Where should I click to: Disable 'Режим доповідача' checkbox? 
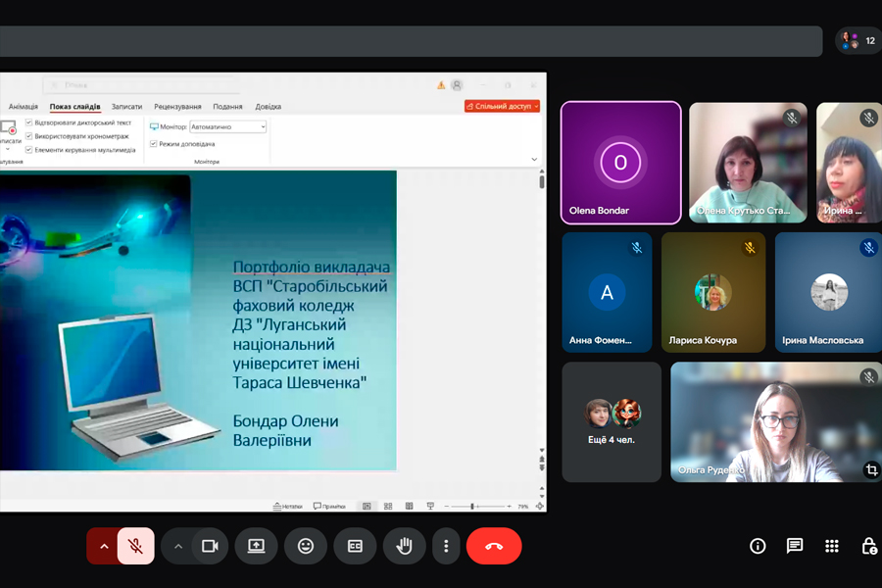(154, 144)
